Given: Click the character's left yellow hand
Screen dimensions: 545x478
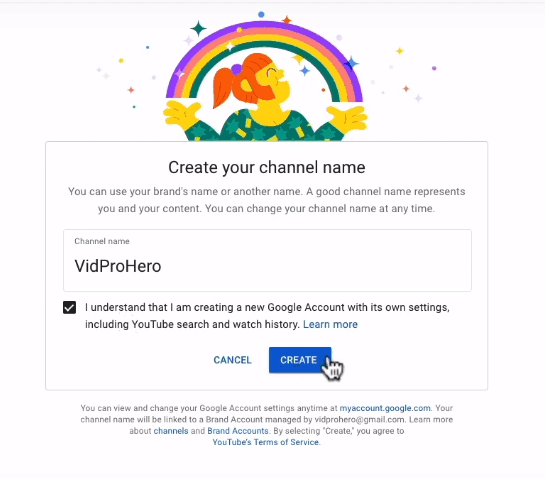Looking at the screenshot, I should tap(181, 115).
